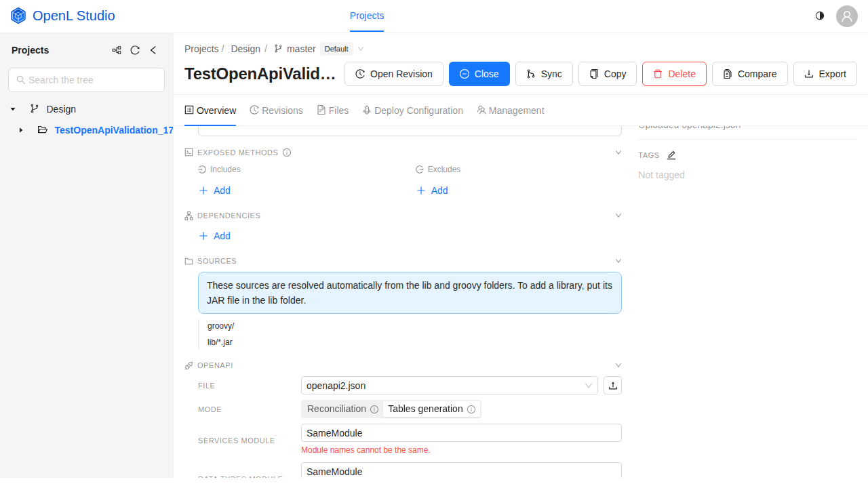Collapse the Design tree node
Viewport: 868px width, 488px height.
pyautogui.click(x=13, y=109)
